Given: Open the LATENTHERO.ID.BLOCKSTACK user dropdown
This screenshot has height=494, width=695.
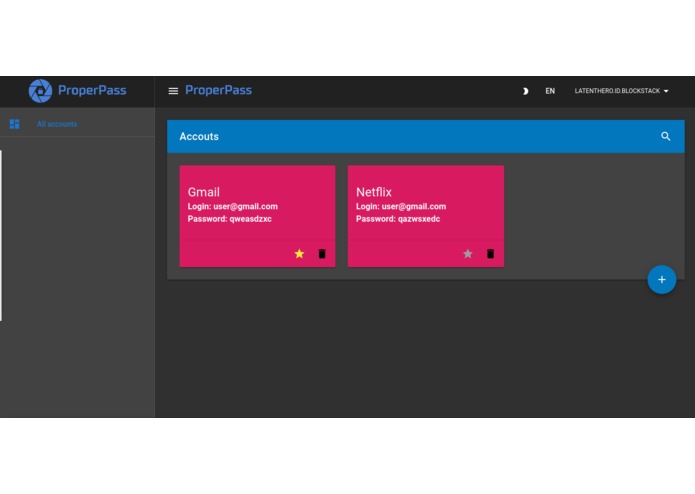Looking at the screenshot, I should tap(621, 91).
